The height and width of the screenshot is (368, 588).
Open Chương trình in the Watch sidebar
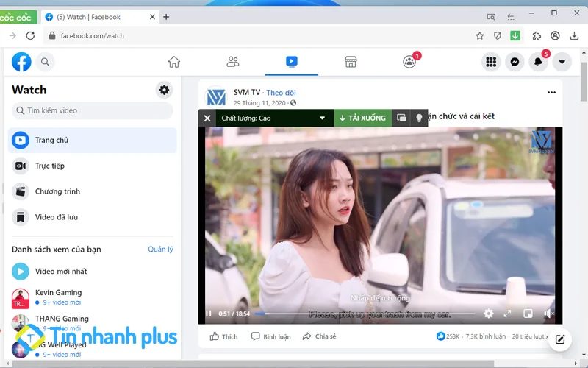tap(93, 191)
